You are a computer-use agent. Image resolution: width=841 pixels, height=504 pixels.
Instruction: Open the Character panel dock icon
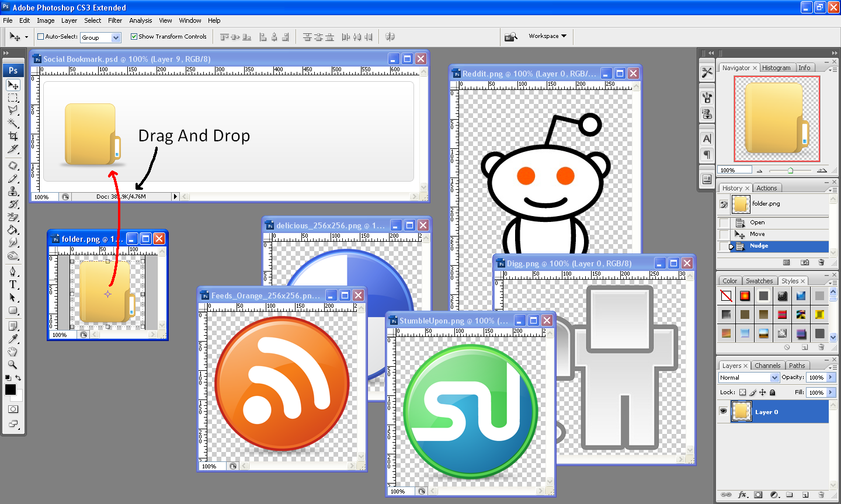[x=707, y=139]
